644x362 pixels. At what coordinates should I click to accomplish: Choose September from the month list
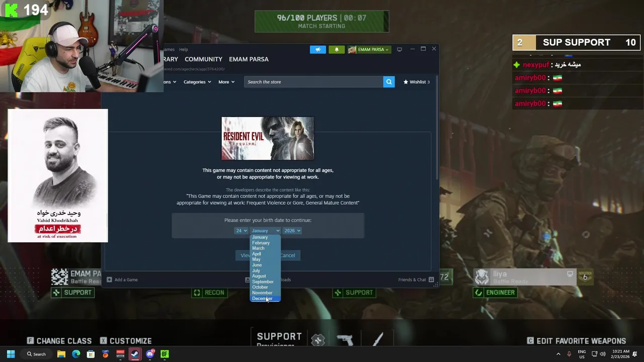tap(265, 282)
